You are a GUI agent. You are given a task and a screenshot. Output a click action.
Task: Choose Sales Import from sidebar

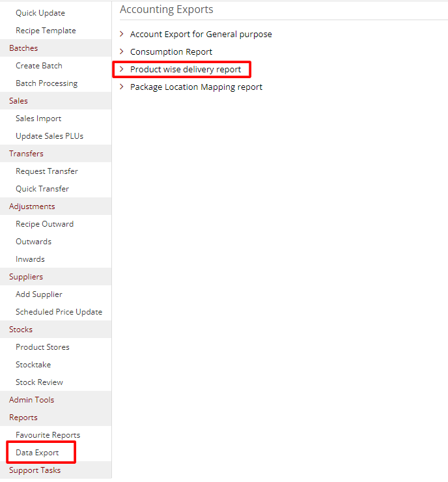pyautogui.click(x=38, y=118)
